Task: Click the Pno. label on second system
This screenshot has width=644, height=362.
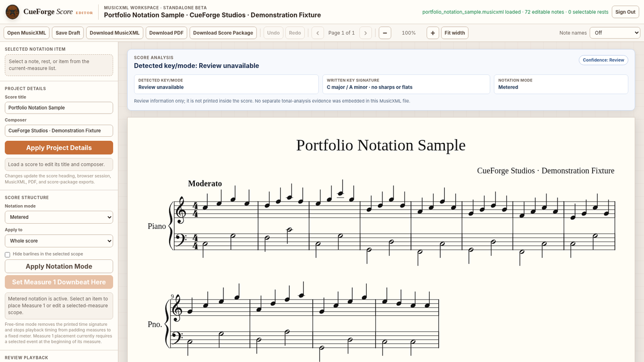Action: click(155, 324)
